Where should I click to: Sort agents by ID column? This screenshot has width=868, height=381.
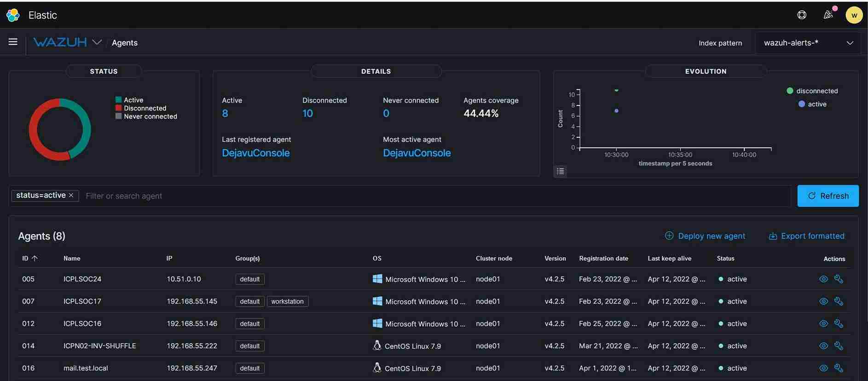(29, 258)
